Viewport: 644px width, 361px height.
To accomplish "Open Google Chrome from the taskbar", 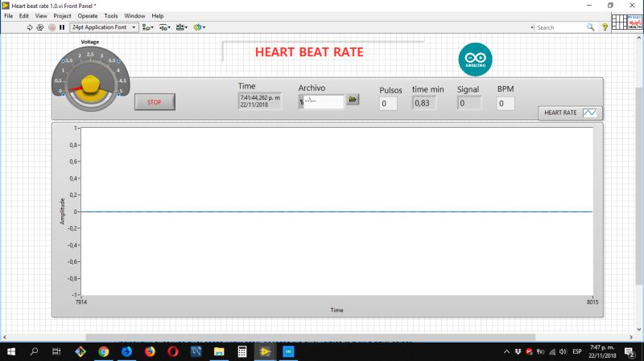I will [104, 351].
